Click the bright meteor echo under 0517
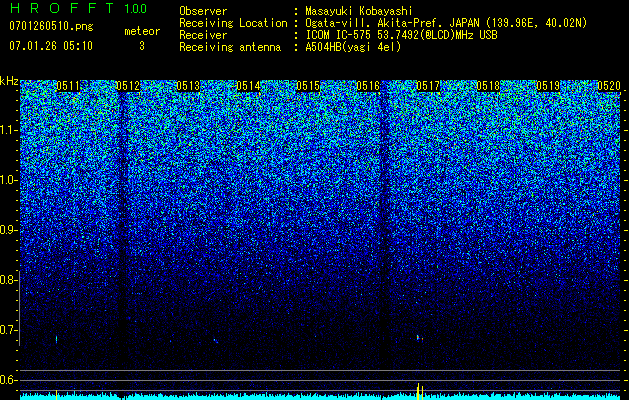This screenshot has height=400, width=629. [420, 338]
